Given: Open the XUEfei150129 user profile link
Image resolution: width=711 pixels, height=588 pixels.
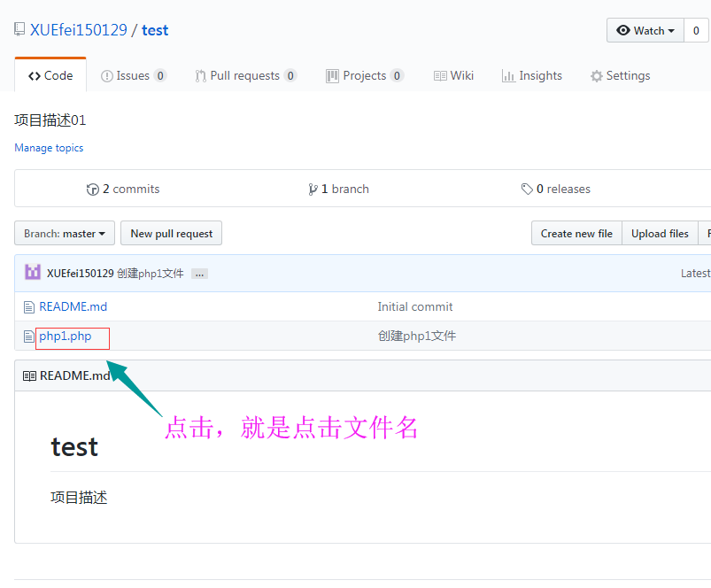Looking at the screenshot, I should pos(79,30).
